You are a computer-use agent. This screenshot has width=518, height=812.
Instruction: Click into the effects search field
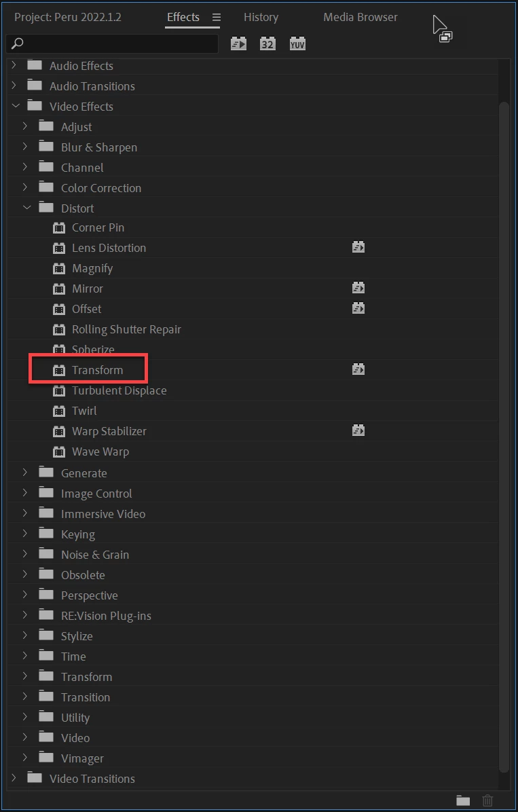pos(112,43)
